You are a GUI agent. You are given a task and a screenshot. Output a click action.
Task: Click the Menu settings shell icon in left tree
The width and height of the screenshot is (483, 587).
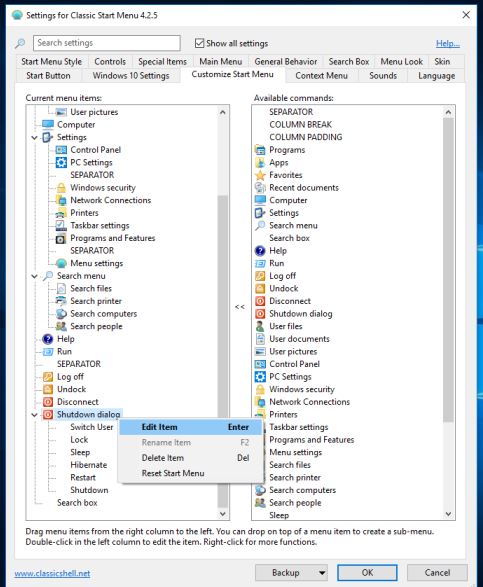[61, 263]
